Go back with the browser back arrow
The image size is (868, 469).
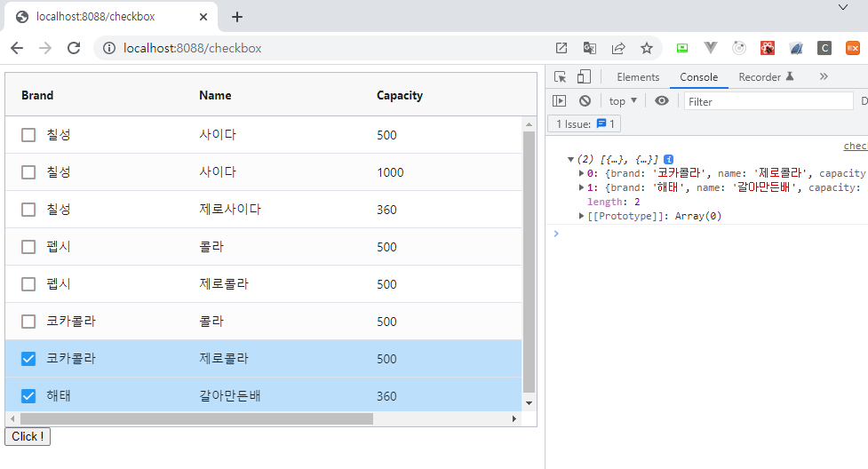point(17,48)
